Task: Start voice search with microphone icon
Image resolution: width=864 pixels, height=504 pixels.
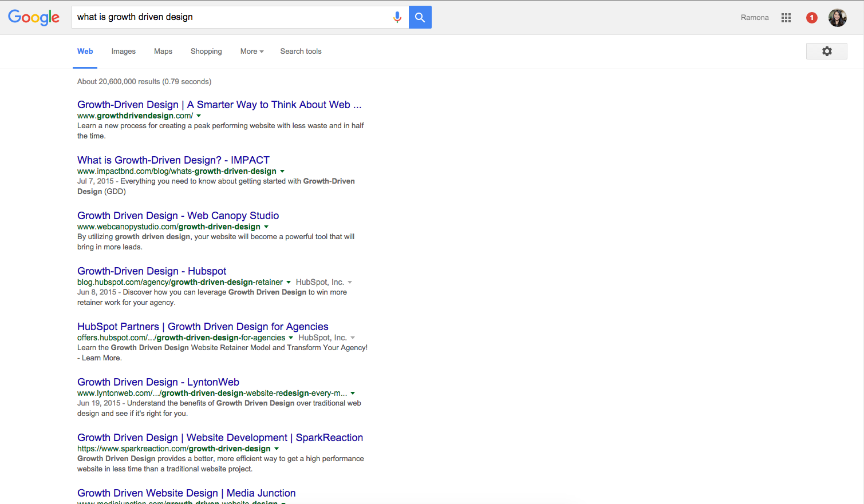Action: 397,17
